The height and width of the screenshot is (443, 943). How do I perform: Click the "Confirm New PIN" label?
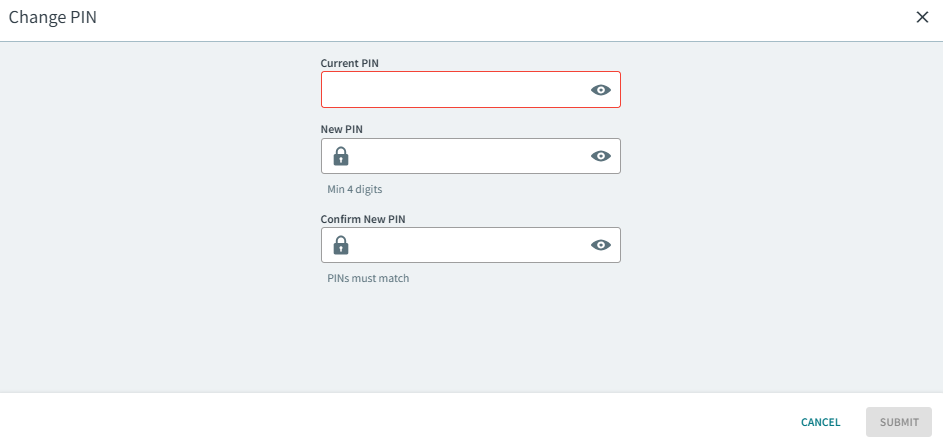(362, 219)
